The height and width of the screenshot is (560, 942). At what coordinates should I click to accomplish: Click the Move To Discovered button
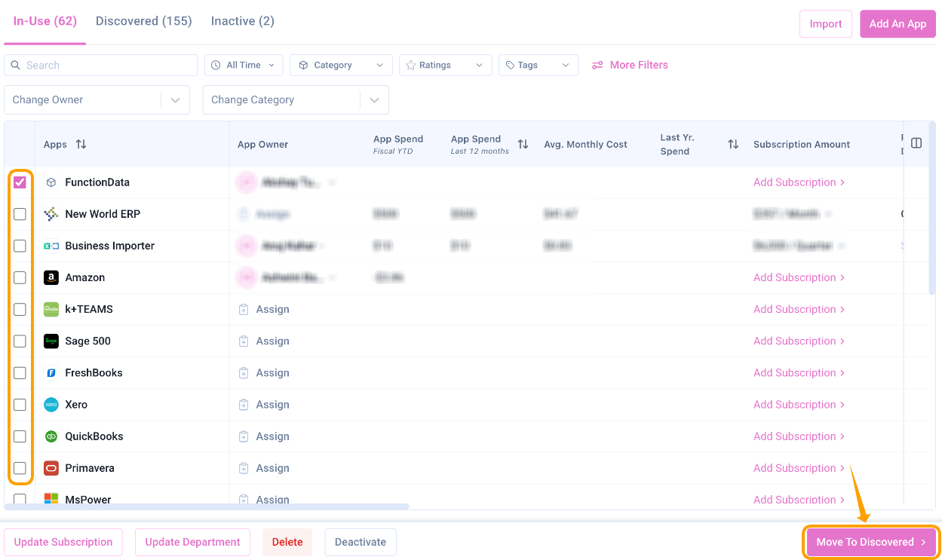871,542
